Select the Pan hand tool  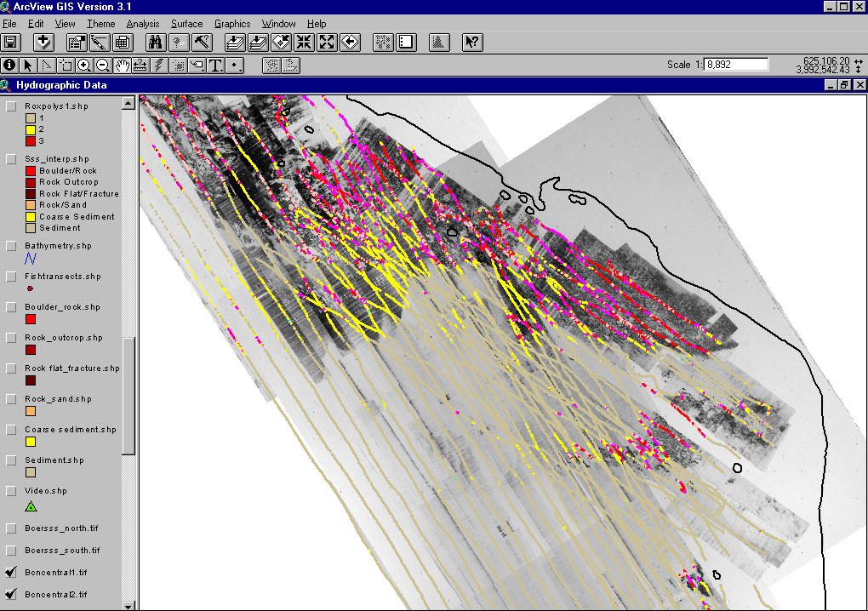click(122, 65)
